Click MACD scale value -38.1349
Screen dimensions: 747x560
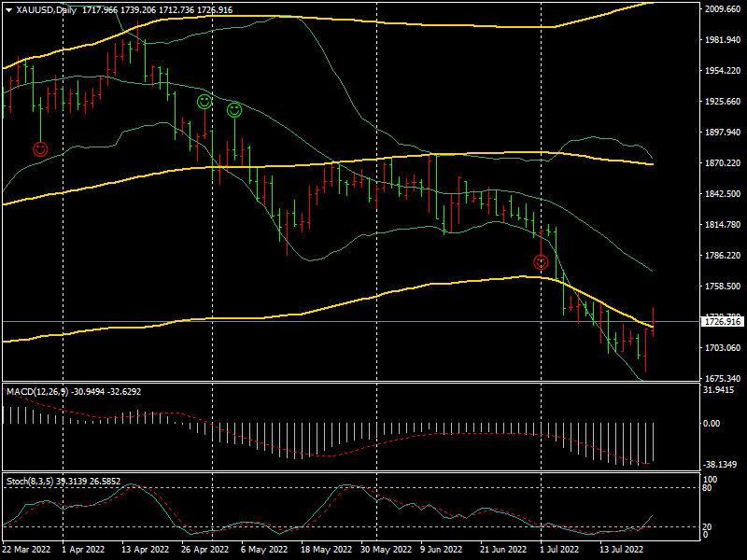(x=720, y=464)
